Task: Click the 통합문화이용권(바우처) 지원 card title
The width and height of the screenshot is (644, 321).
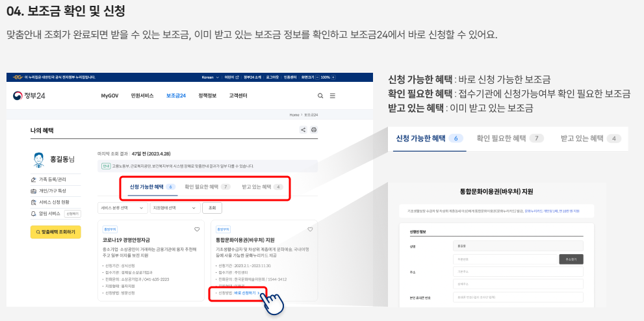Action: tap(245, 240)
